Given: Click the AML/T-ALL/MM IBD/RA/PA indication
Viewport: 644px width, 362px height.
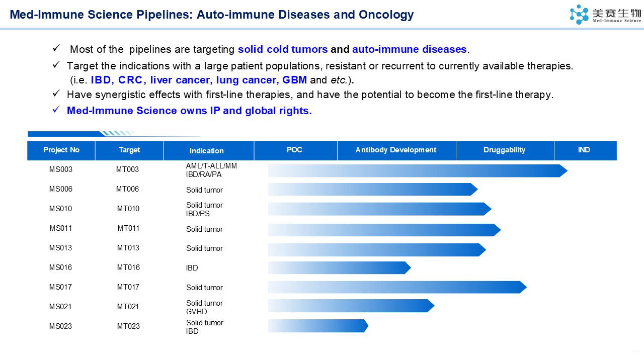Looking at the screenshot, I should tap(211, 170).
